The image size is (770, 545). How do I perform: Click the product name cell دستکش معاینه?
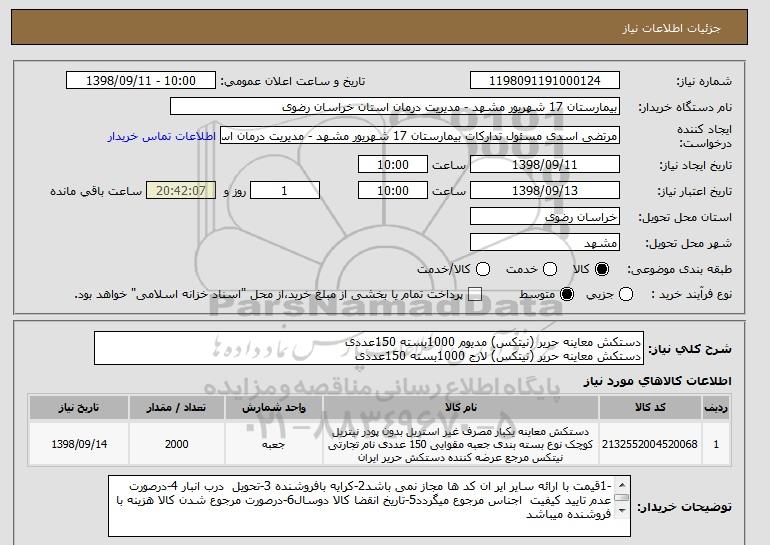click(x=461, y=444)
